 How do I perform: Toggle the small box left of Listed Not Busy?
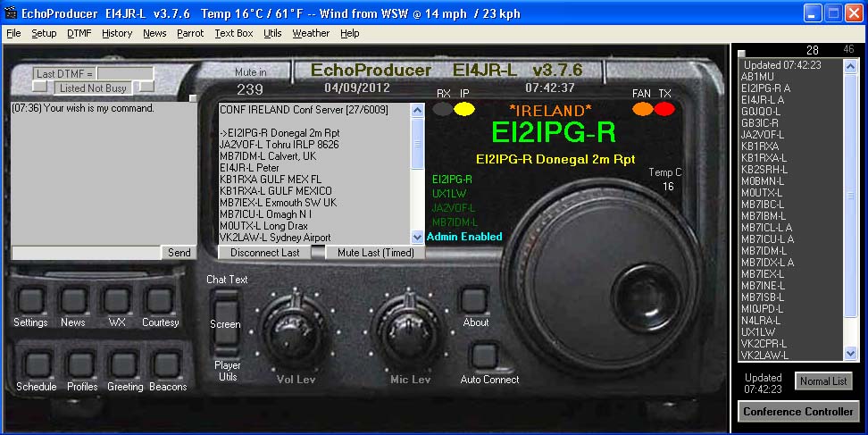[x=40, y=87]
